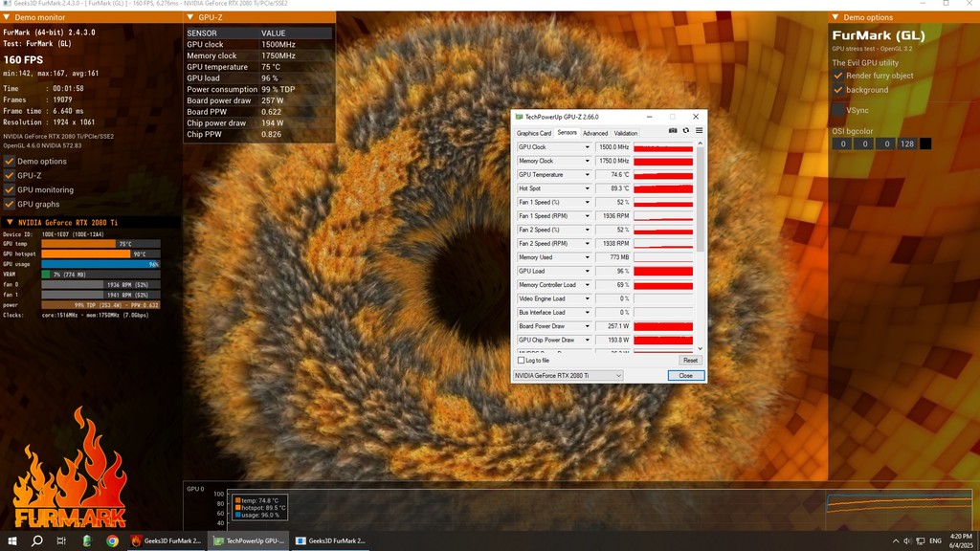Collapse the Demo options panel
Image resolution: width=980 pixels, height=551 pixels.
(x=835, y=17)
